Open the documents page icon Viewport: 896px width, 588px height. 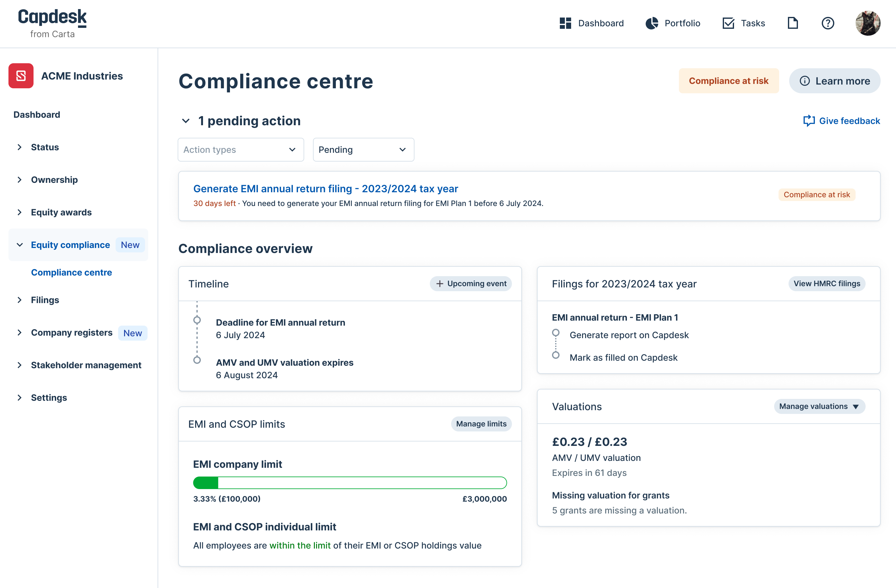point(793,23)
